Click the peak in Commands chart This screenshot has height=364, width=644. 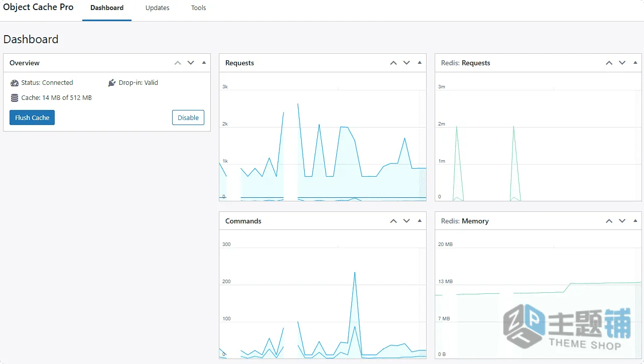(355, 273)
